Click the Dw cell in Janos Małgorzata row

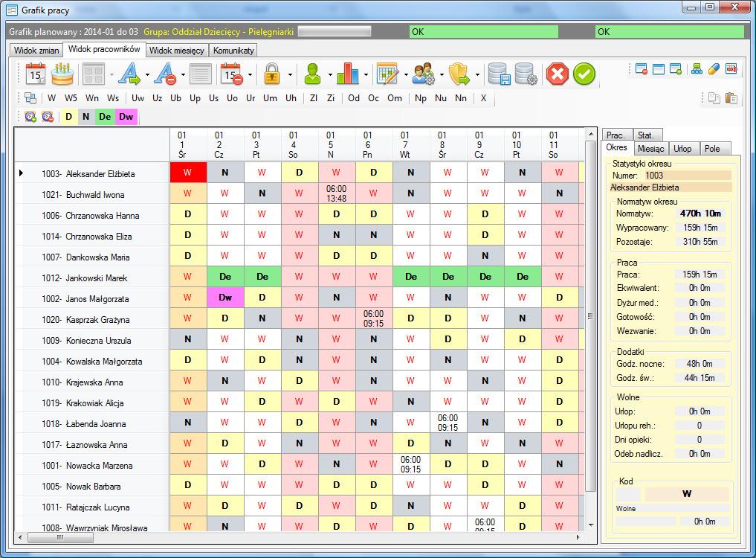(225, 298)
